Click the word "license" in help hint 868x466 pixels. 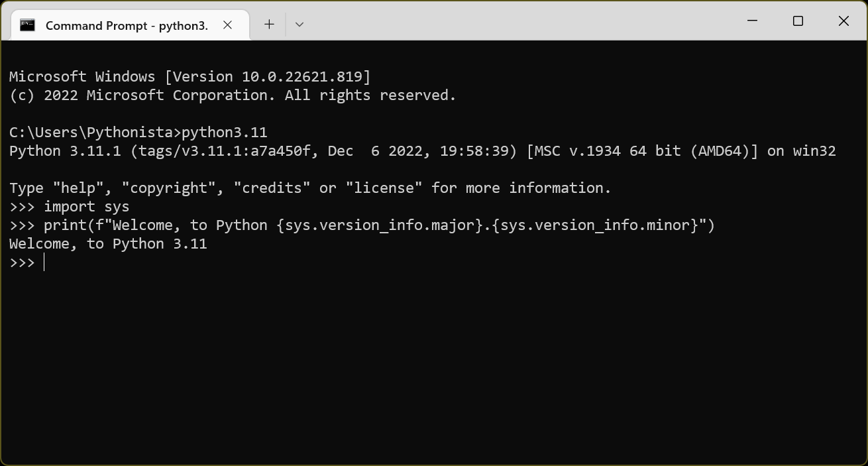pyautogui.click(x=384, y=188)
